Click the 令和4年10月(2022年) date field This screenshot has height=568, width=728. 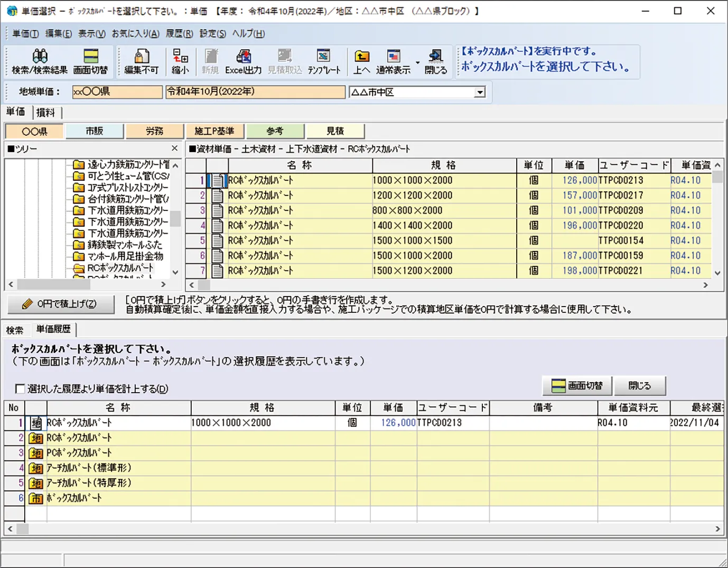pyautogui.click(x=255, y=92)
